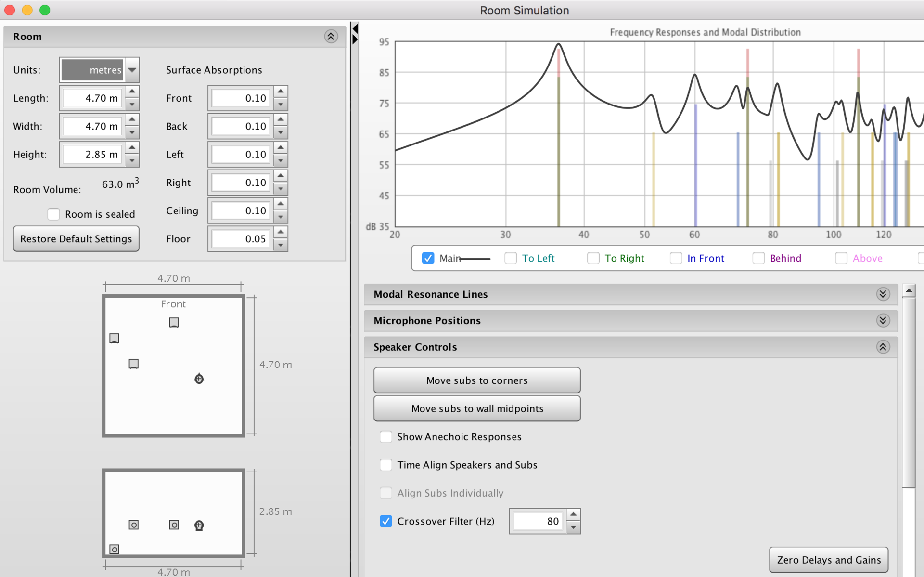Click the Width value input field
This screenshot has height=577, width=924.
(93, 126)
